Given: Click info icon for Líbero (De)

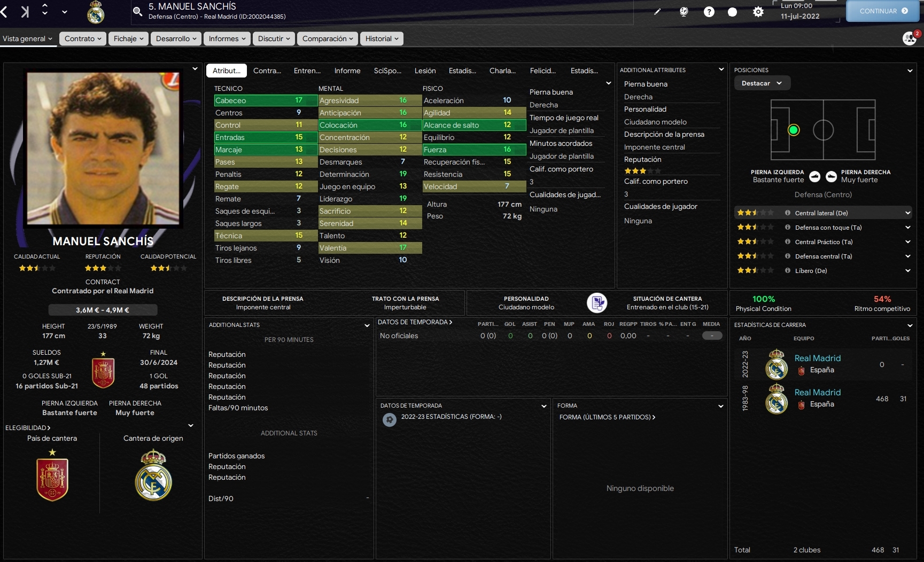Looking at the screenshot, I should click(x=787, y=271).
